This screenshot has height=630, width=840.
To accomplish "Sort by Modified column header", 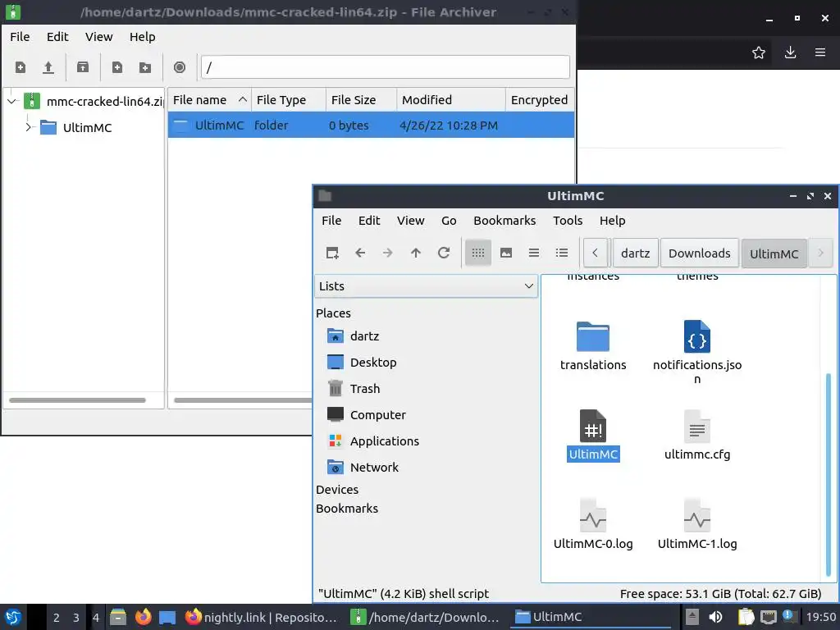I will [451, 99].
